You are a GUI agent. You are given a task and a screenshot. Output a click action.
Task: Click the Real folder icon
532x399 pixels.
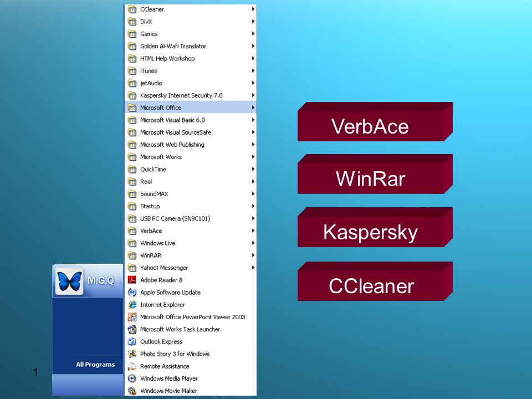point(132,182)
